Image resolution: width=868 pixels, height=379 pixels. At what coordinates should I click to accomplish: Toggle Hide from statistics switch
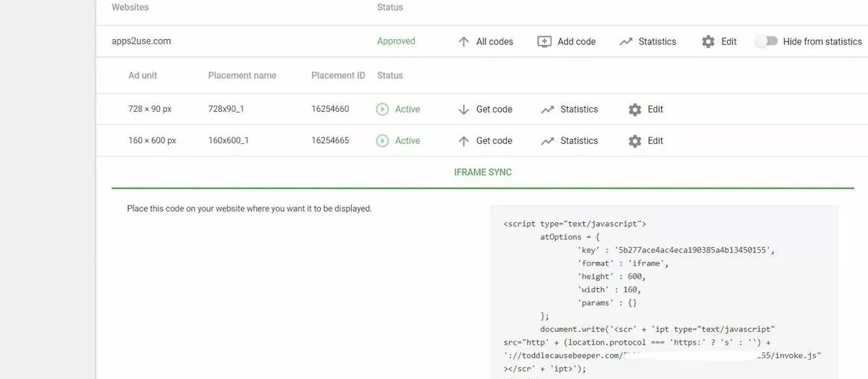point(765,42)
